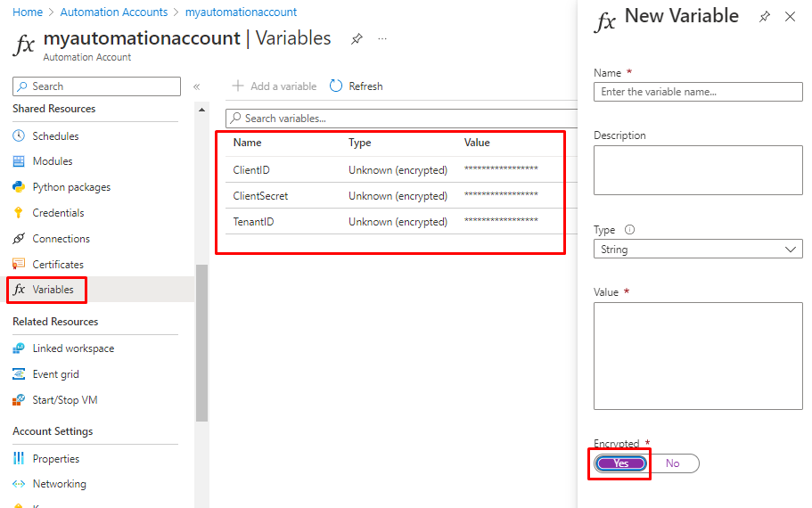This screenshot has width=812, height=508.
Task: Go to Automation Accounts breadcrumb link
Action: (114, 12)
